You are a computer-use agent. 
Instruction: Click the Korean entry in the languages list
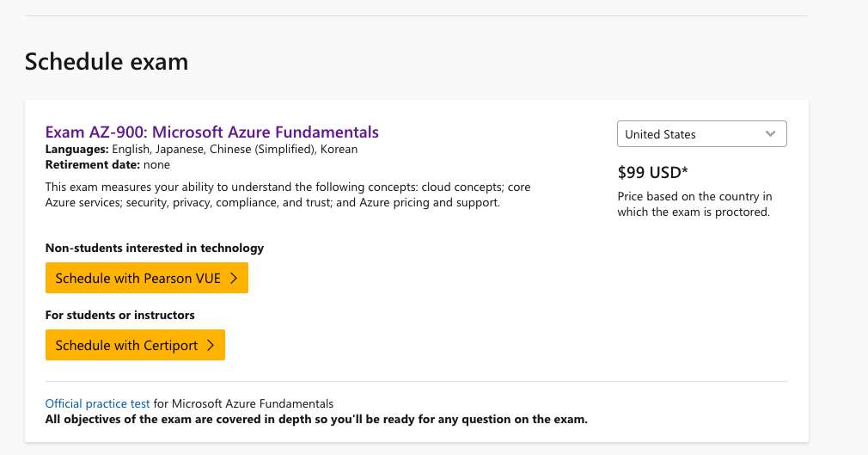point(339,149)
